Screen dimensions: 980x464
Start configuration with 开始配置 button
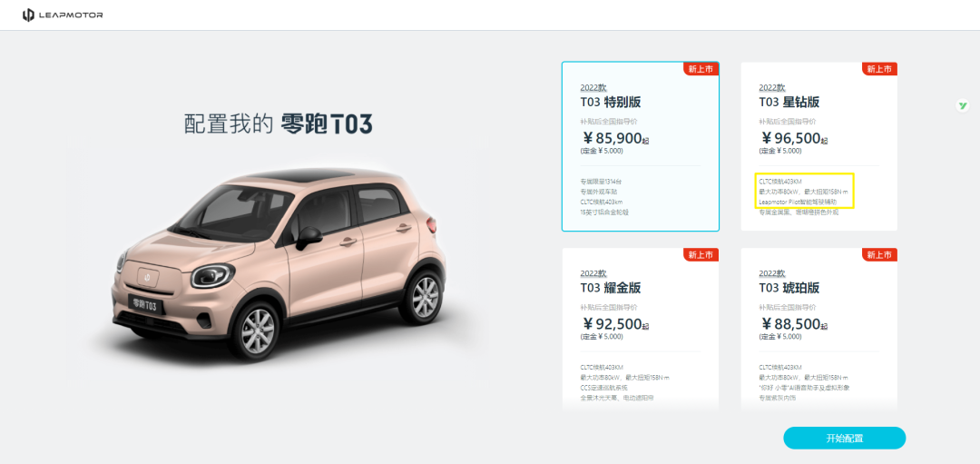point(845,438)
